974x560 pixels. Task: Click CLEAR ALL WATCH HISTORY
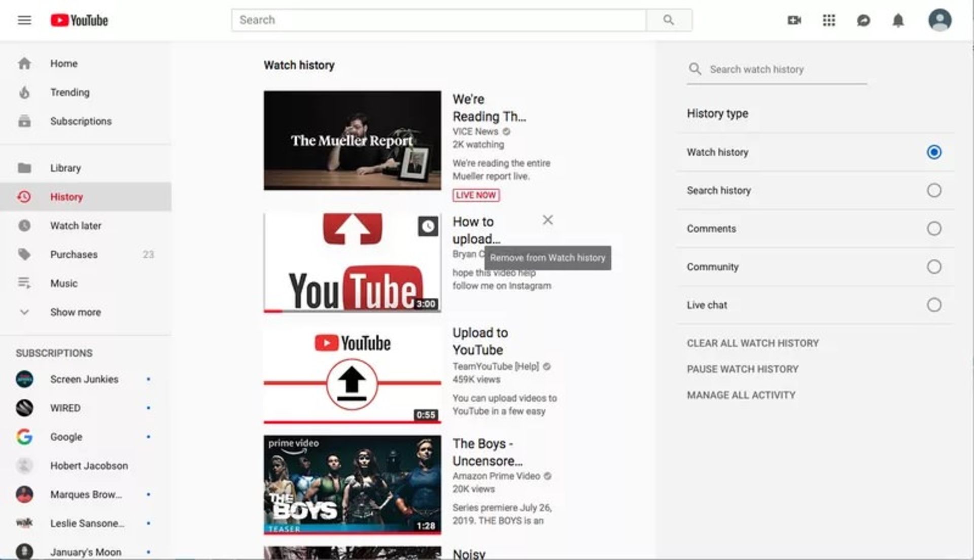click(753, 343)
